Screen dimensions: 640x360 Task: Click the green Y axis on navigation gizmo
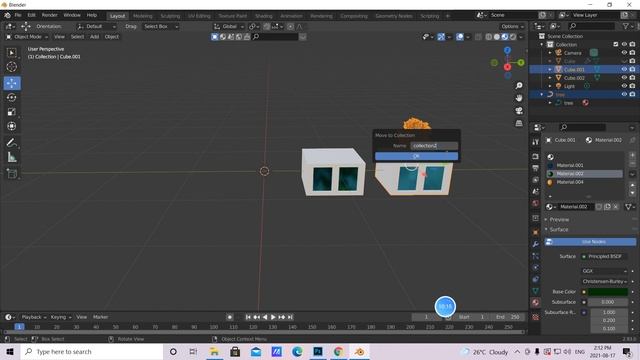click(x=521, y=62)
